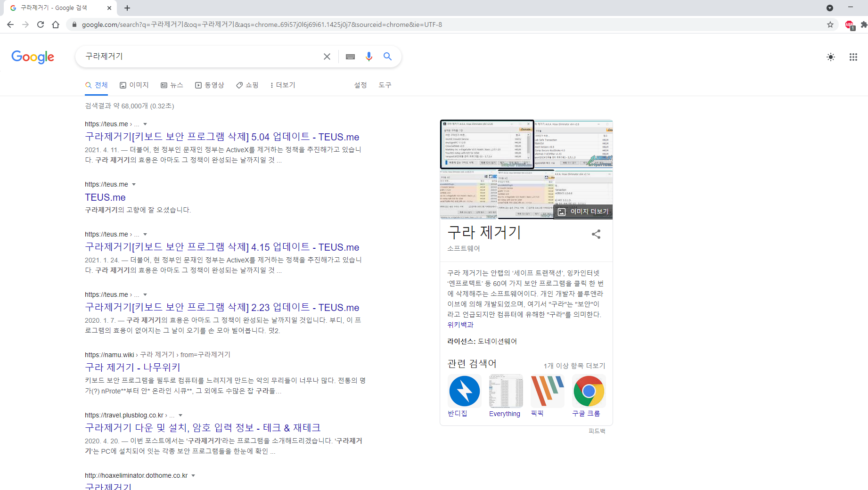Expand options arrow beside the TEUS.me result URL
This screenshot has height=490, width=868.
pos(134,185)
